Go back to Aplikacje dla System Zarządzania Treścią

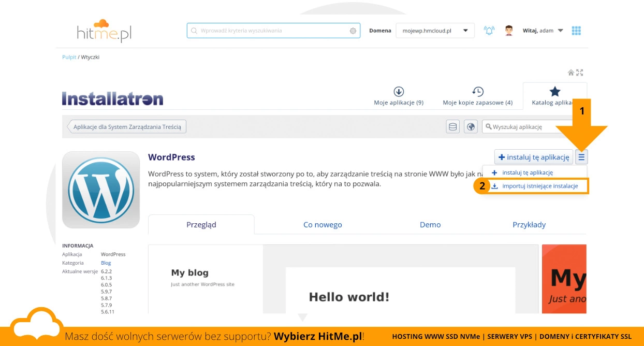(x=126, y=126)
